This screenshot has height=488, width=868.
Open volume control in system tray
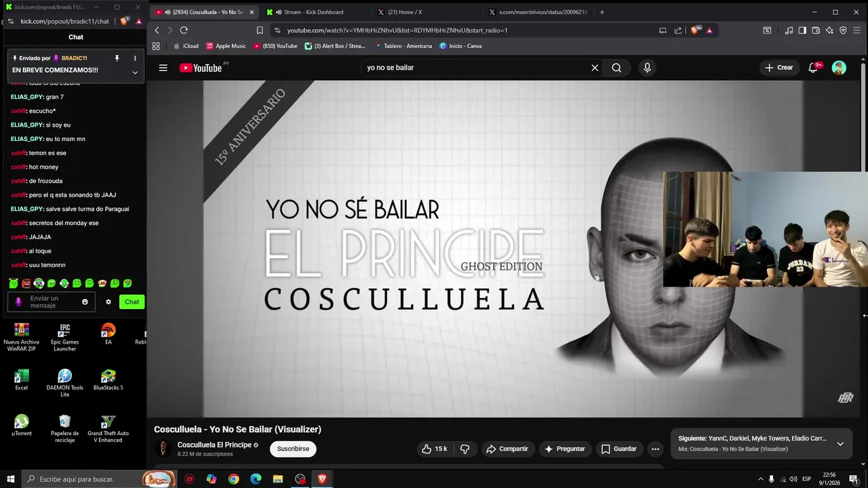pos(793,479)
